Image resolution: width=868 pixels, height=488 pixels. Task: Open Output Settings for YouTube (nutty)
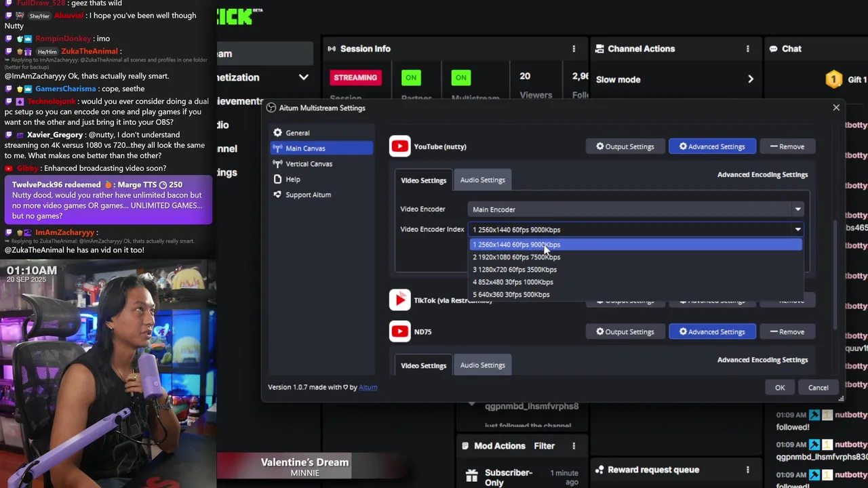625,146
